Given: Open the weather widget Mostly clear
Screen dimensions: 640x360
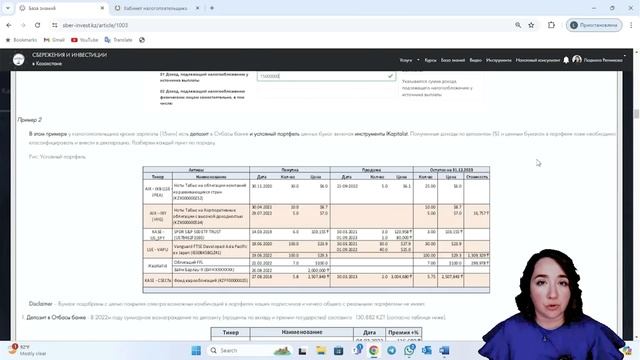Looking at the screenshot, I should (x=27, y=350).
